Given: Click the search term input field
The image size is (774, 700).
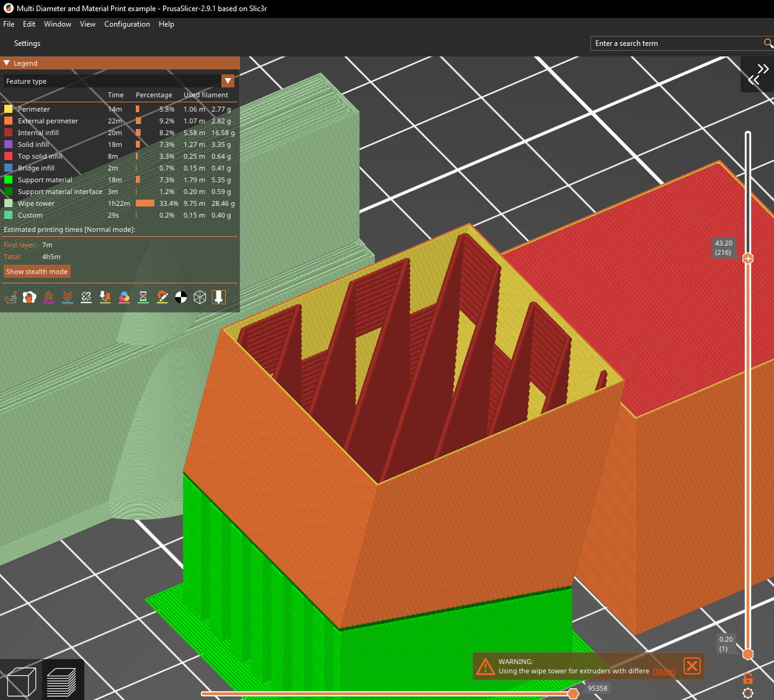Looking at the screenshot, I should (677, 43).
